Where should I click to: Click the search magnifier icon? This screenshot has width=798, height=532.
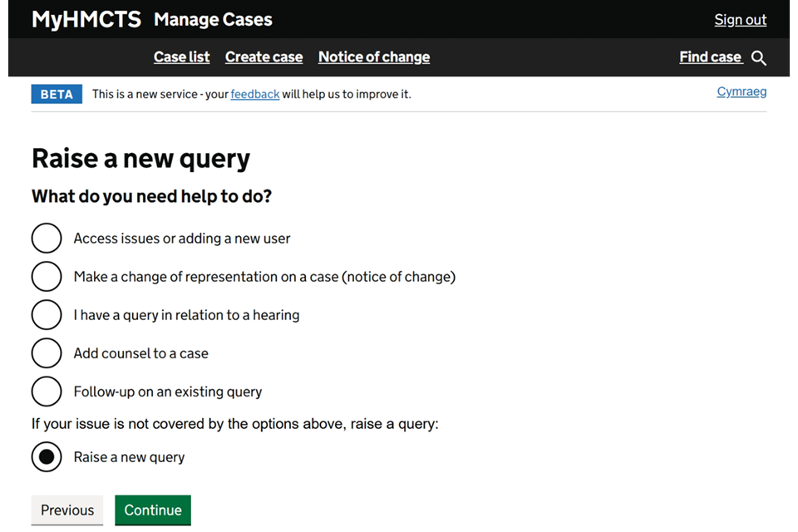click(x=758, y=58)
